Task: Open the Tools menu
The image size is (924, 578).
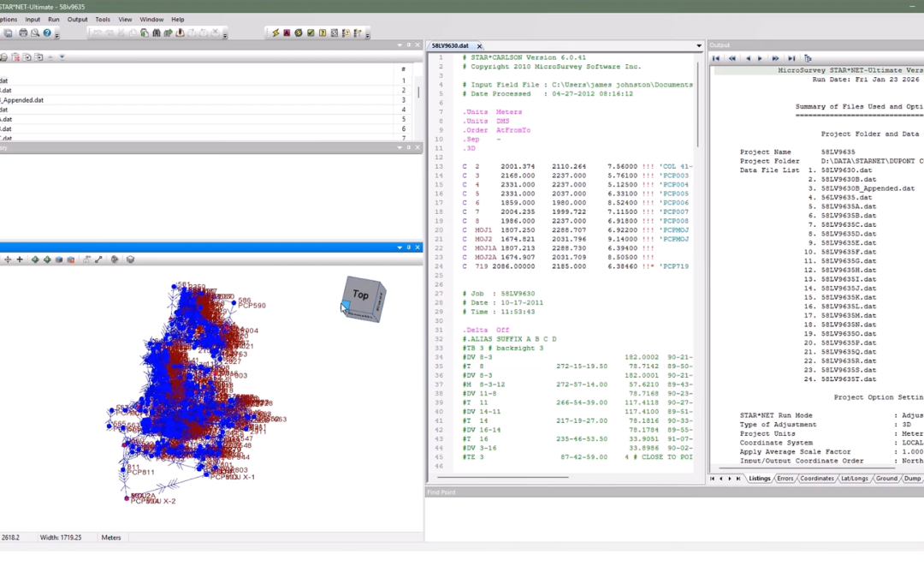Action: tap(103, 19)
